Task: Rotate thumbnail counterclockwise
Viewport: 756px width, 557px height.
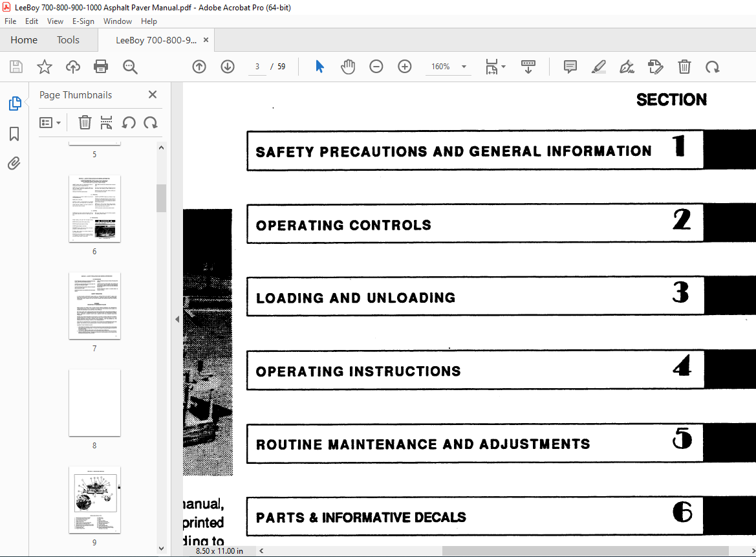Action: pyautogui.click(x=128, y=122)
